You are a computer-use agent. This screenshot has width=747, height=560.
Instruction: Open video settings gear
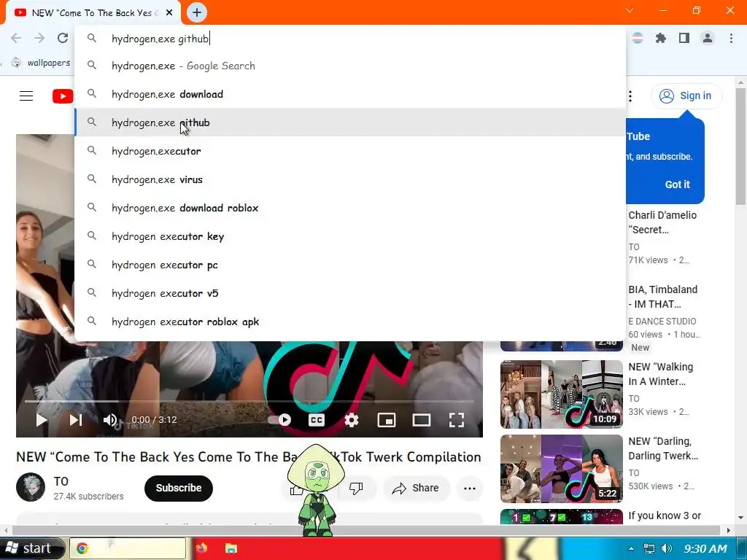pos(352,419)
